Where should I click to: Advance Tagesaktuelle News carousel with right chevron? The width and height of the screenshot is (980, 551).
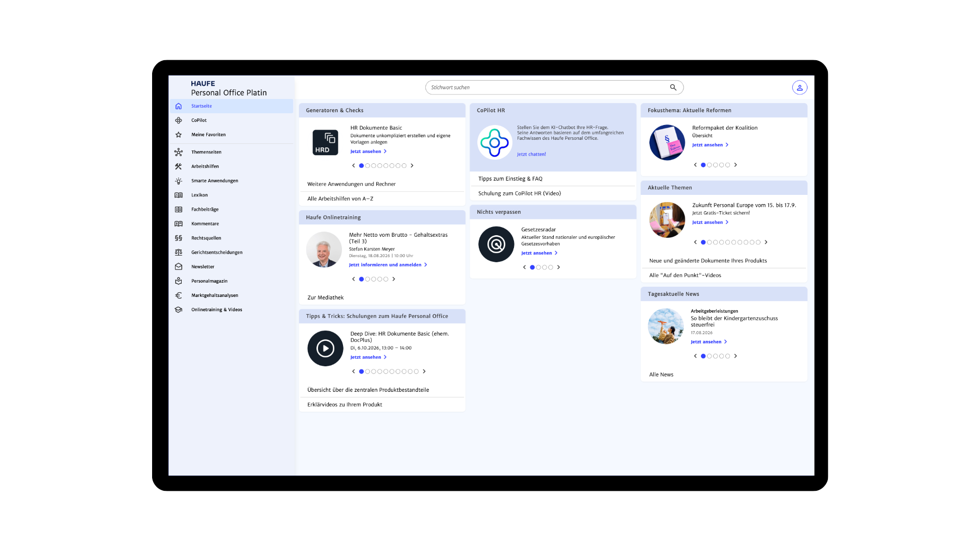(736, 356)
